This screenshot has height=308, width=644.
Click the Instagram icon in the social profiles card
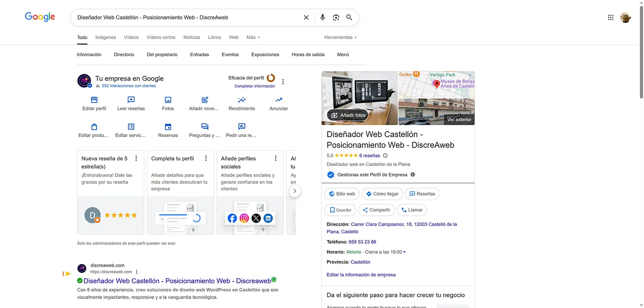click(244, 218)
